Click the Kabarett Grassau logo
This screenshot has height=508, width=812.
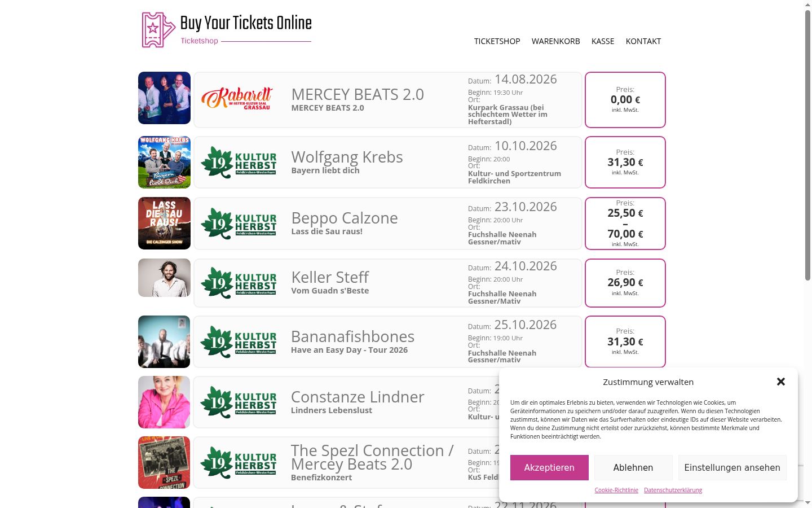click(x=237, y=99)
